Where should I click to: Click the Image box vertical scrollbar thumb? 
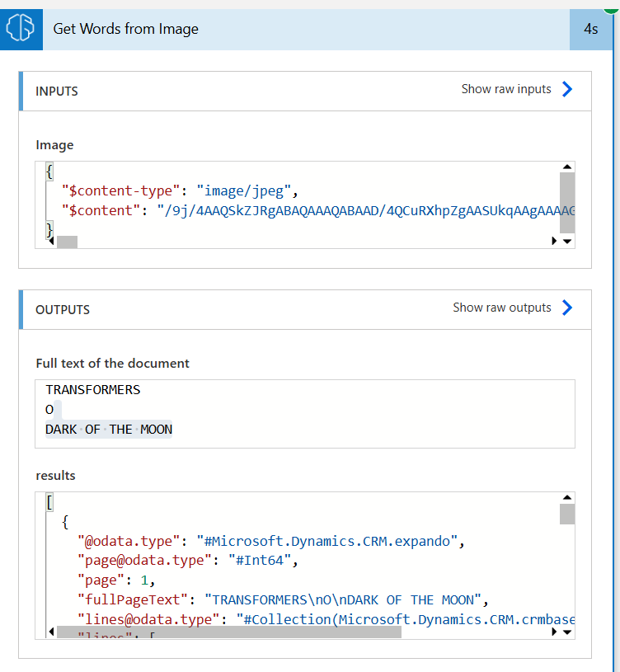[x=567, y=203]
